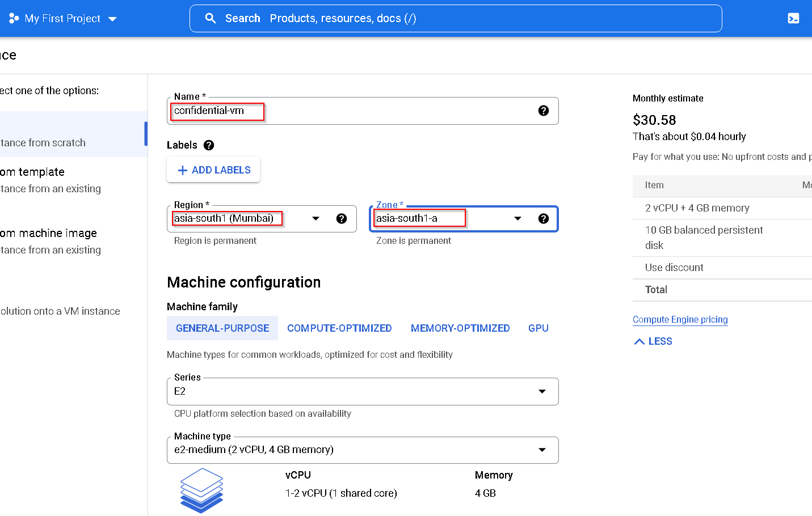Screen dimensions: 812x516
Task: Click the project hexagon dots icon
Action: pos(14,18)
